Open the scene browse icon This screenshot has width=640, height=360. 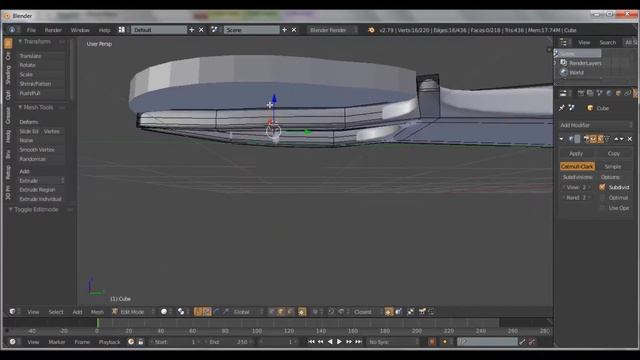pyautogui.click(x=214, y=30)
